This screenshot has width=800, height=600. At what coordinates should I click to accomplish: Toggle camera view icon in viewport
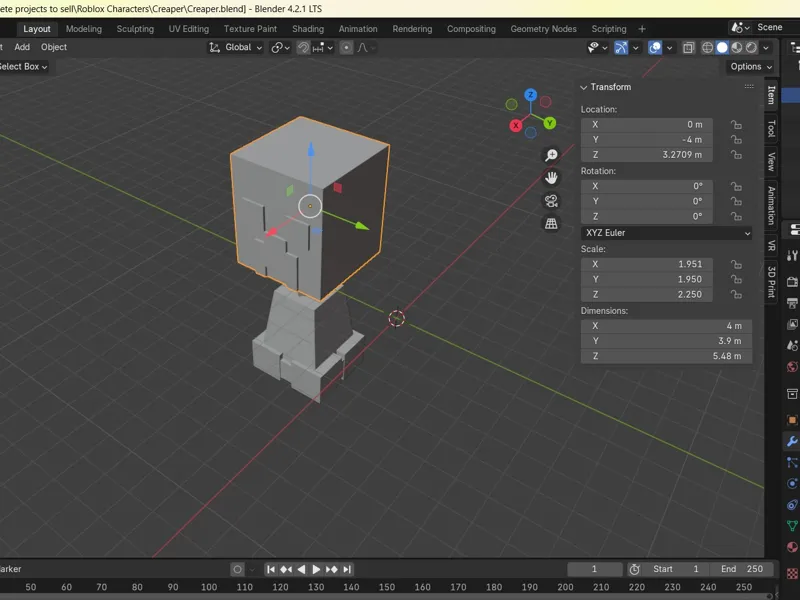(551, 201)
